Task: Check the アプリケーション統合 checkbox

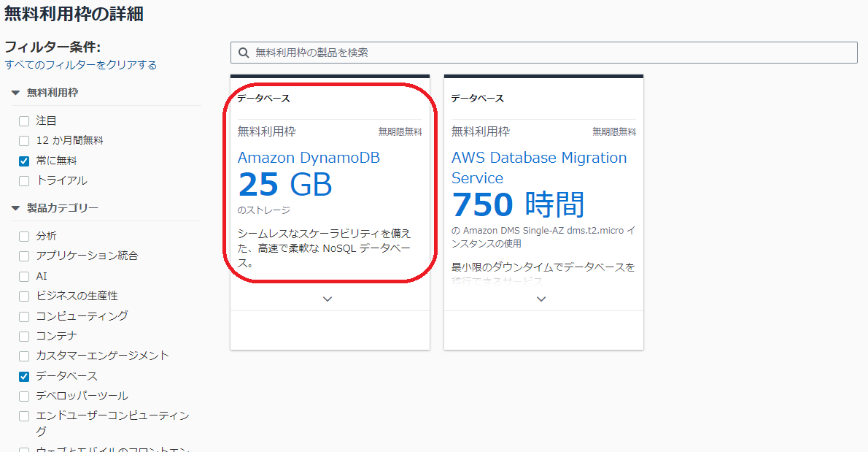Action: tap(24, 256)
